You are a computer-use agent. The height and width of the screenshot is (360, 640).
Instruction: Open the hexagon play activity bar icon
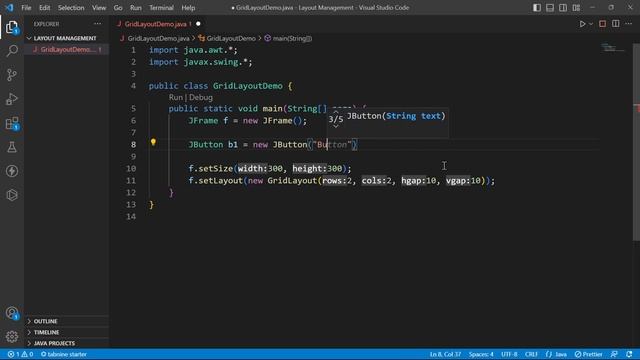[x=12, y=195]
